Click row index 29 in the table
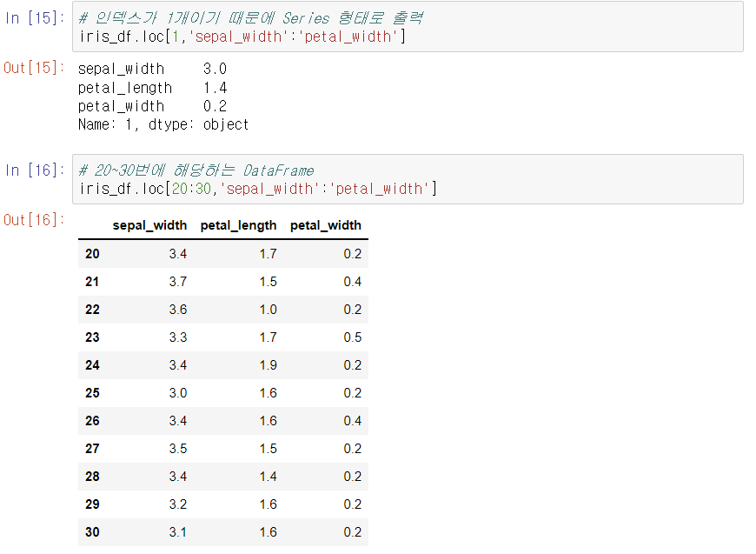Viewport: 756px width, 554px height. click(92, 504)
